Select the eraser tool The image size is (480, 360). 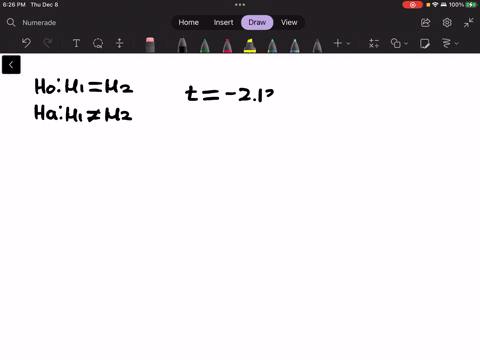(x=150, y=45)
